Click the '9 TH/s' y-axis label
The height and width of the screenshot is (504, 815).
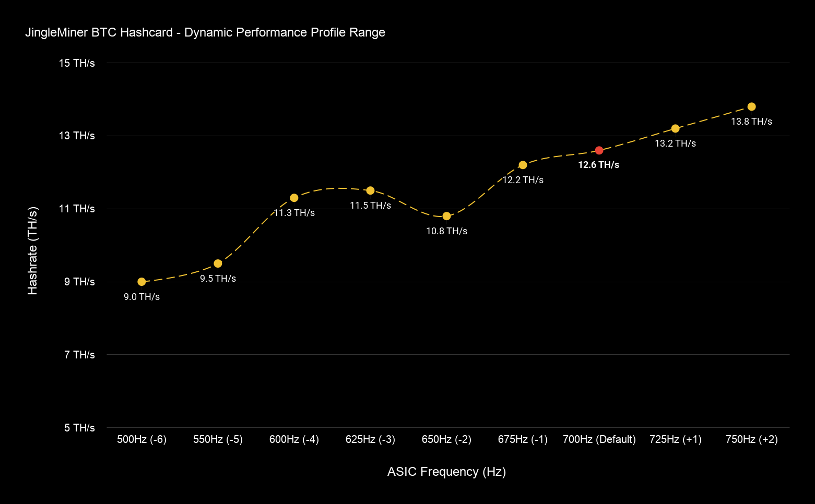tap(79, 282)
